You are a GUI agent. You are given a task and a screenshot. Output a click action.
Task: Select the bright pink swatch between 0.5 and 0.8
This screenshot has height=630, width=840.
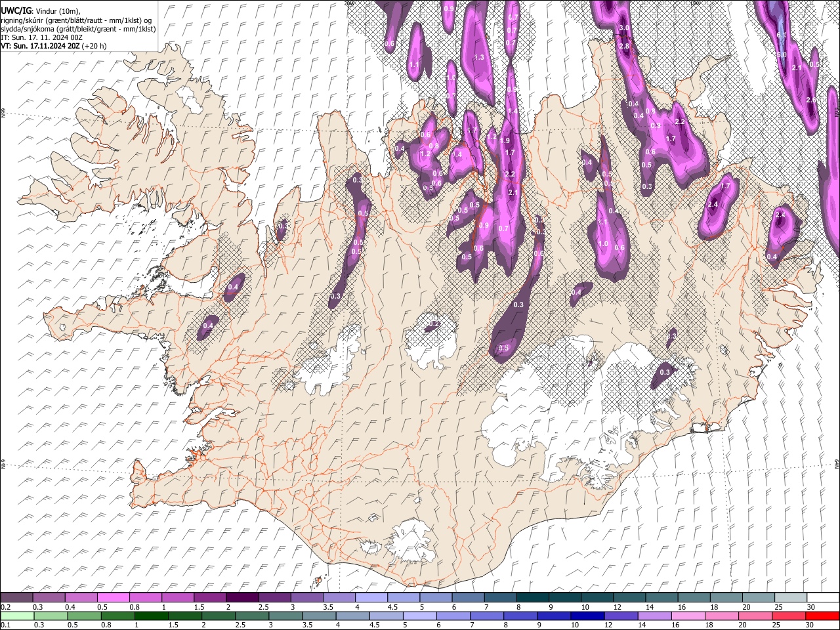click(x=113, y=597)
